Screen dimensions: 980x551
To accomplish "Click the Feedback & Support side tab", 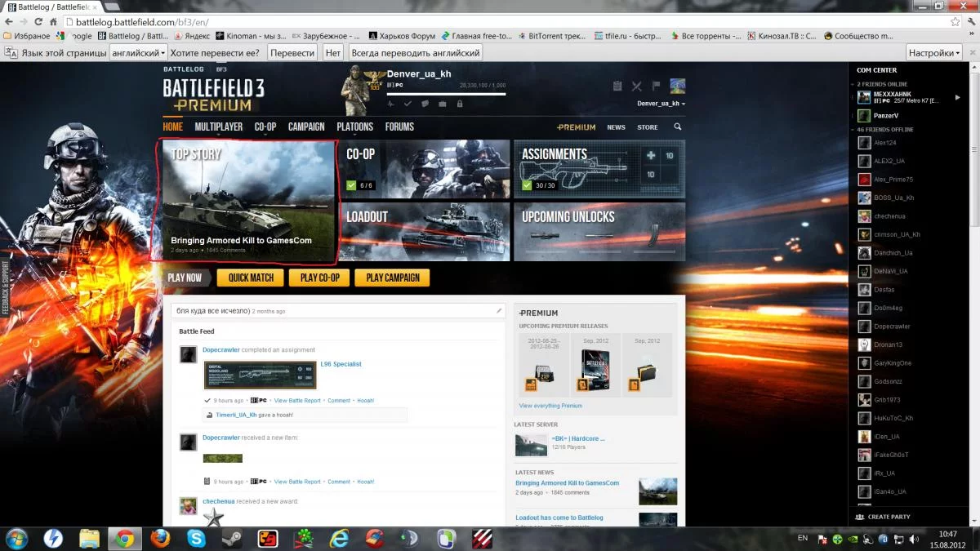I will click(5, 288).
